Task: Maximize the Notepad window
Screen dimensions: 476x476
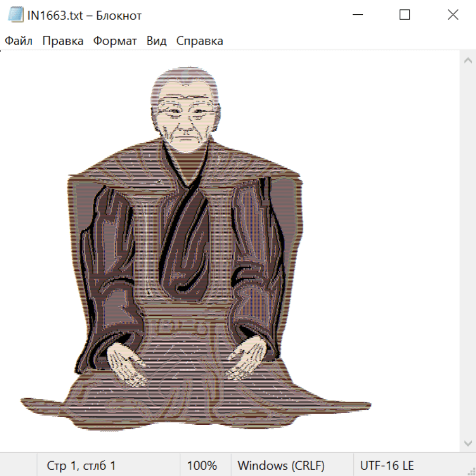Action: 405,15
